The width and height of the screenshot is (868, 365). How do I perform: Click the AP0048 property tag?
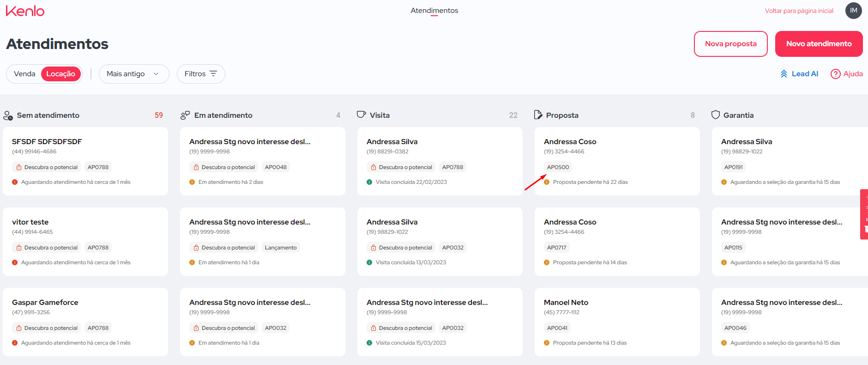[x=276, y=167]
